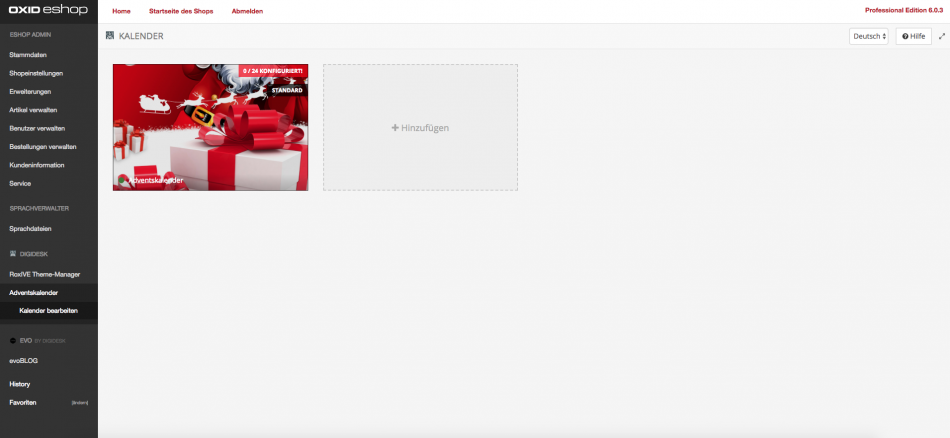Open evoBLOG from the sidebar
The height and width of the screenshot is (438, 950).
[24, 360]
